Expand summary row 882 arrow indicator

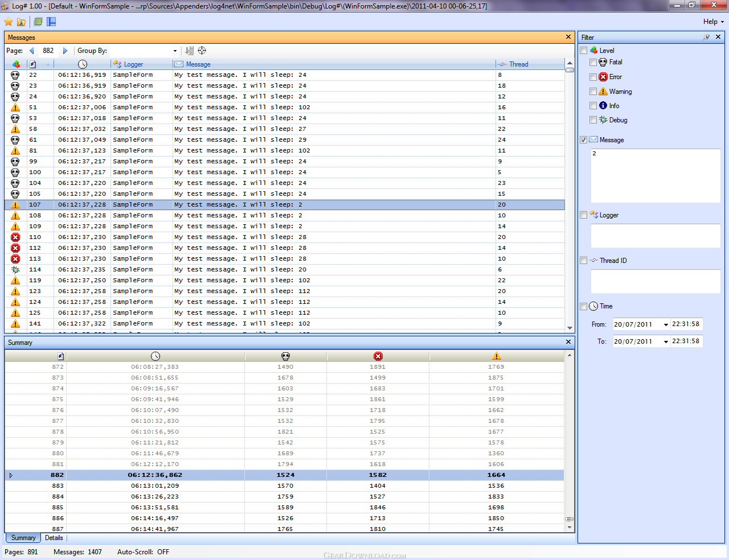click(x=11, y=475)
